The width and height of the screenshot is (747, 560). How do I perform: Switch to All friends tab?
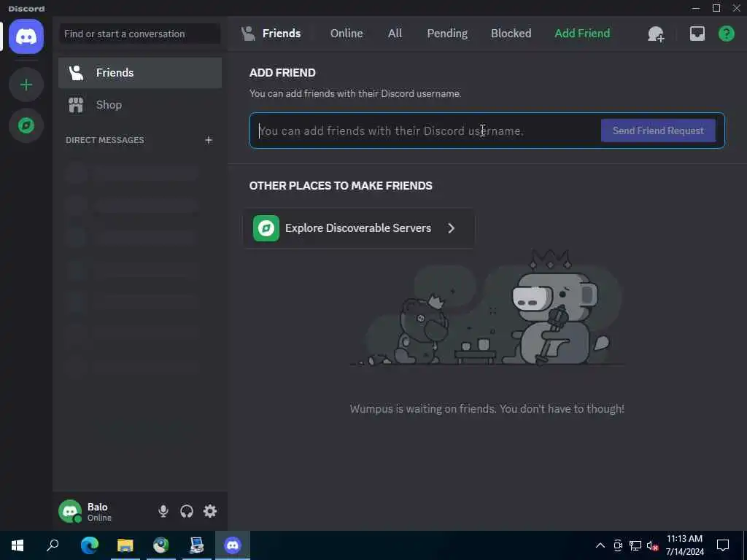(x=395, y=34)
